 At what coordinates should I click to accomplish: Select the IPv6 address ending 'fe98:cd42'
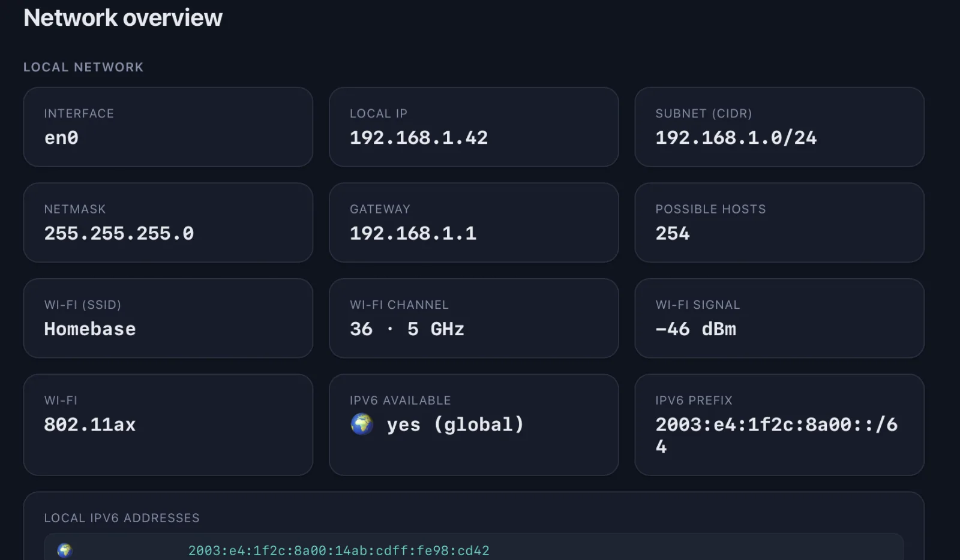[x=339, y=550]
